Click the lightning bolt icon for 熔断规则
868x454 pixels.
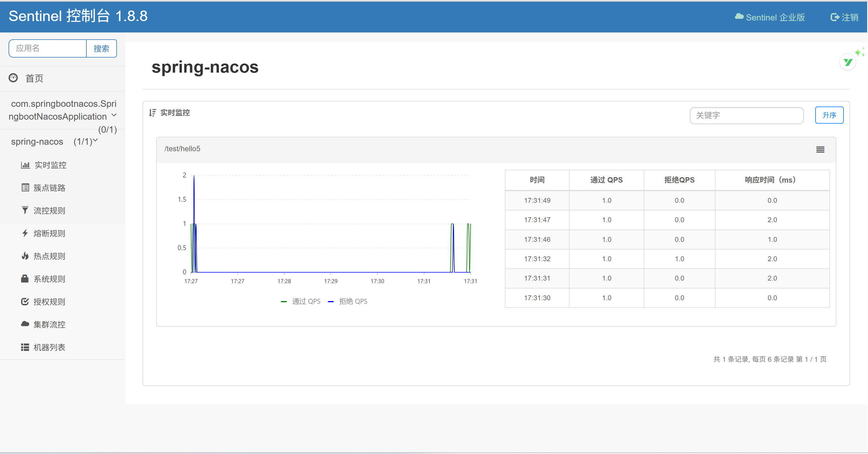pos(25,233)
